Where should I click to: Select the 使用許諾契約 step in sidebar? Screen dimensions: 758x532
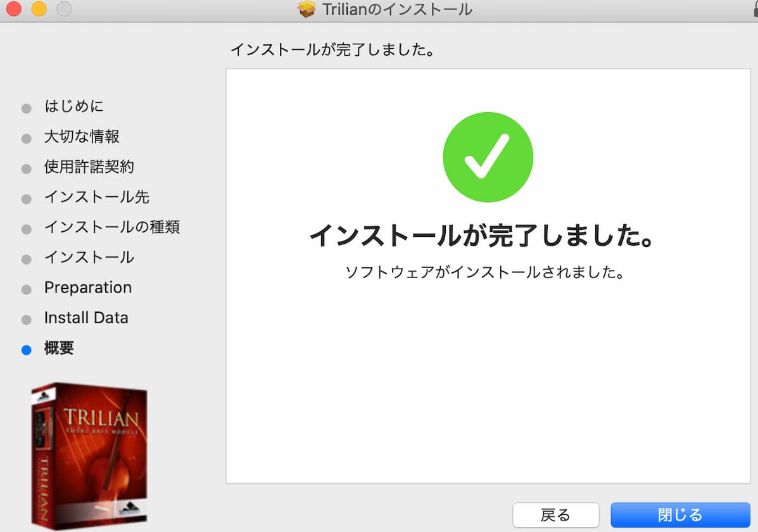tap(89, 167)
